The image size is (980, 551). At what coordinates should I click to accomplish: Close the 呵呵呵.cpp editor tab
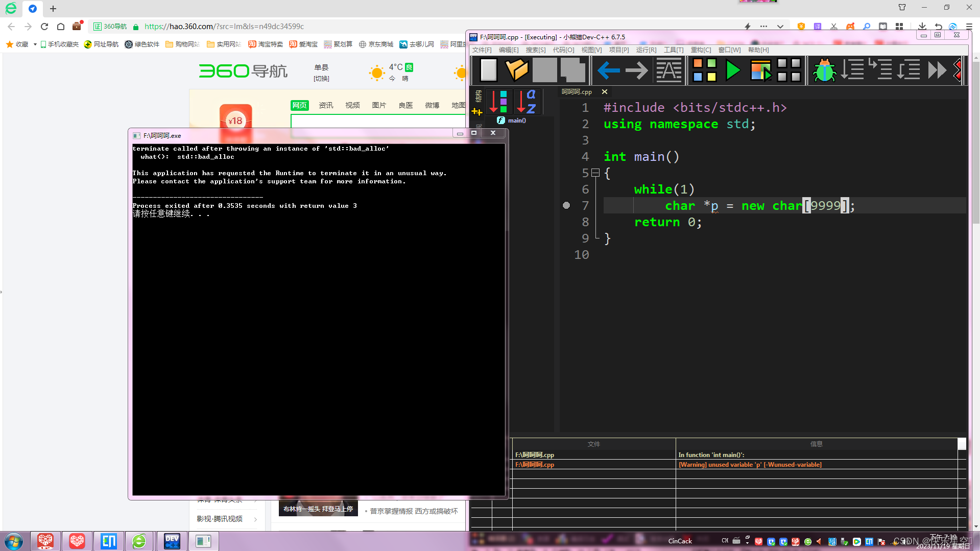tap(605, 92)
